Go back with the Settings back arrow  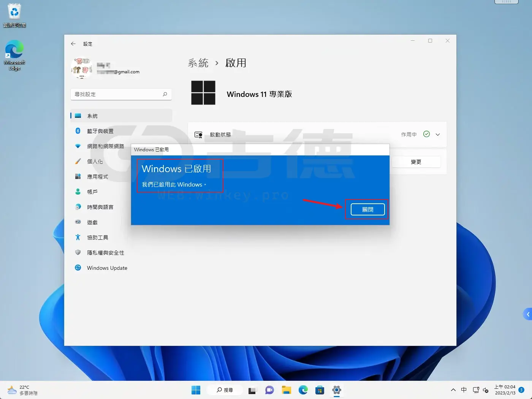pyautogui.click(x=73, y=44)
